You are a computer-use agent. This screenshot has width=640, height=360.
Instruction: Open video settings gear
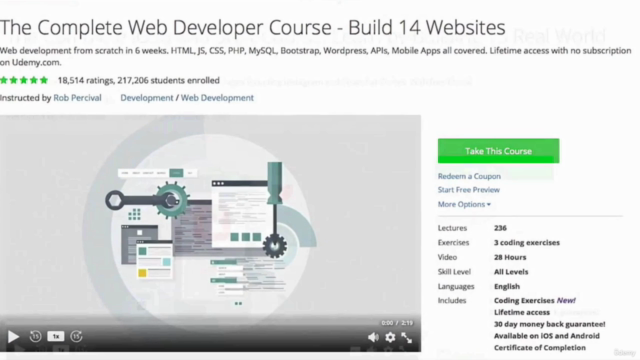click(390, 337)
